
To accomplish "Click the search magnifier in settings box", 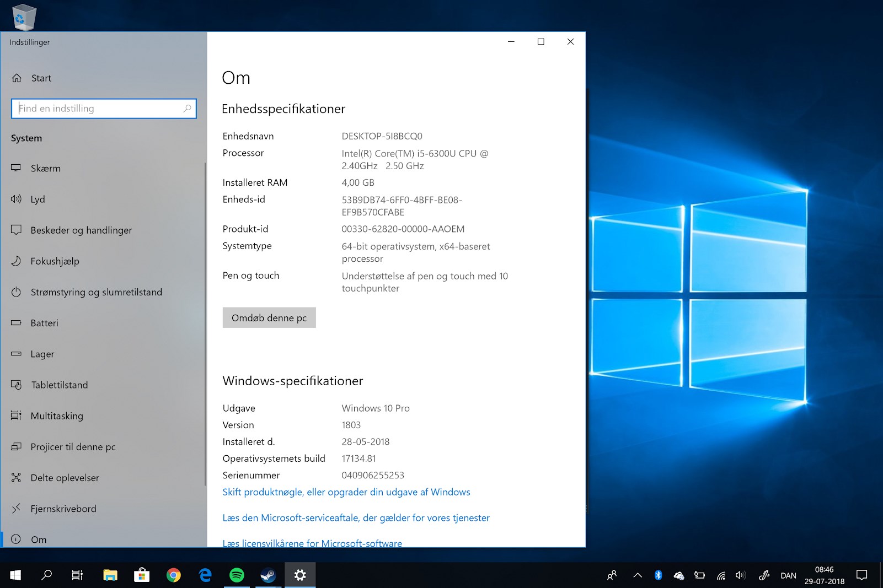I will pyautogui.click(x=188, y=109).
